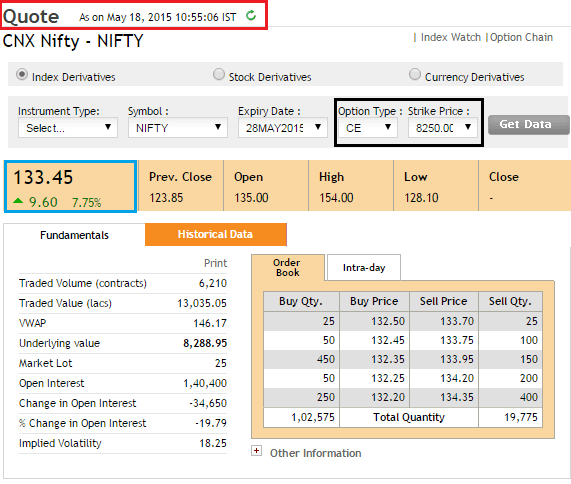Click the Get Data button
Image resolution: width=571 pixels, height=484 pixels.
click(x=528, y=125)
